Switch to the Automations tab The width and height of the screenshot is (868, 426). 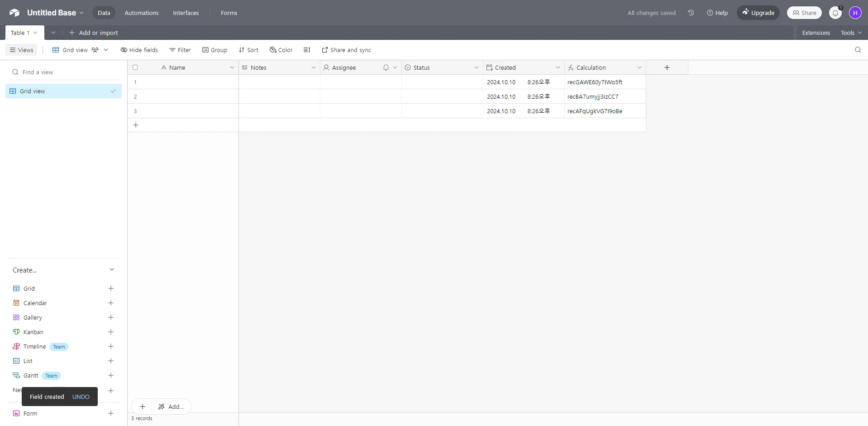click(x=142, y=13)
